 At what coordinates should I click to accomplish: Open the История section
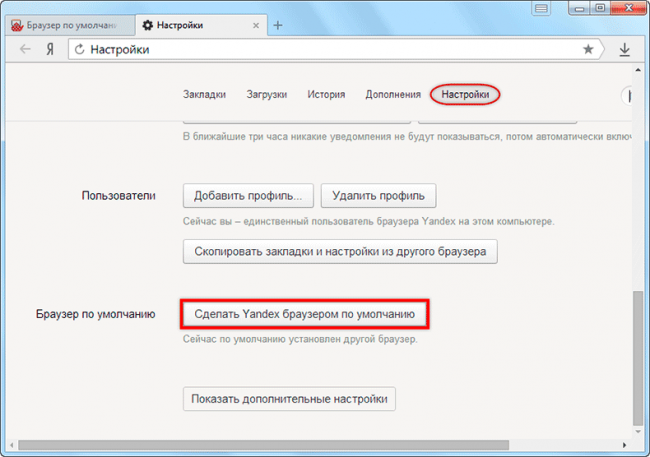(x=326, y=95)
